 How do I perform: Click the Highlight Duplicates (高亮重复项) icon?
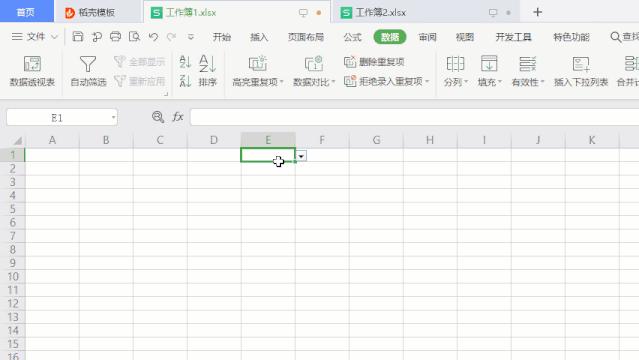click(x=258, y=64)
